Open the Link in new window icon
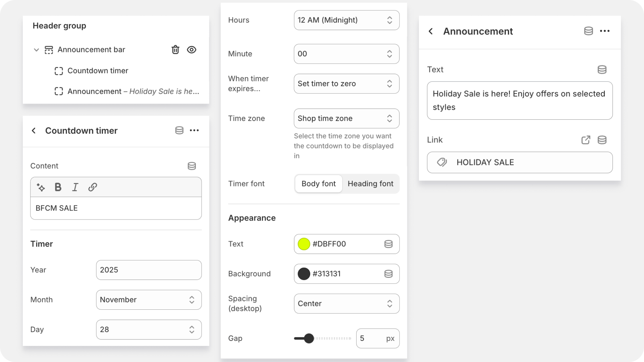Image resolution: width=644 pixels, height=362 pixels. (586, 140)
